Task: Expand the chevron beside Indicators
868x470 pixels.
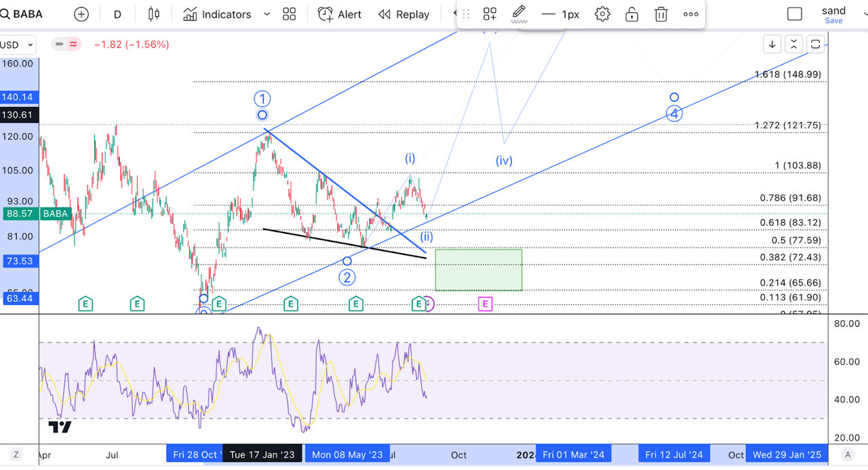Action: click(x=267, y=14)
